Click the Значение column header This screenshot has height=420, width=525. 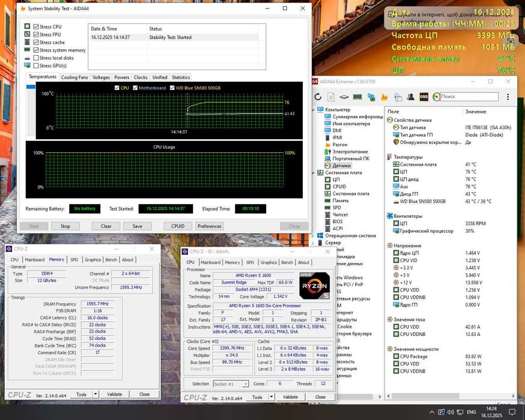click(x=476, y=112)
